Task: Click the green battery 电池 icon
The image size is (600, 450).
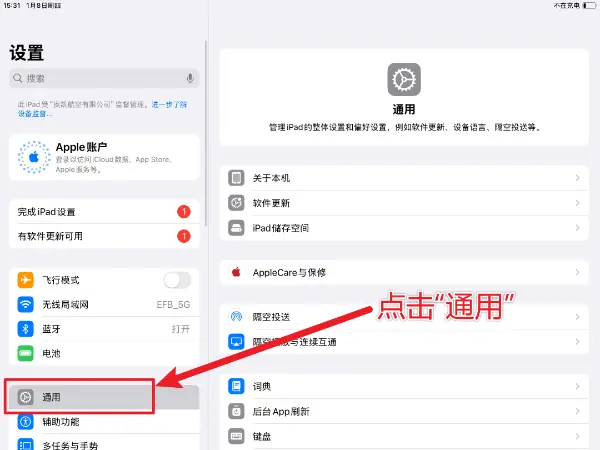Action: (26, 353)
